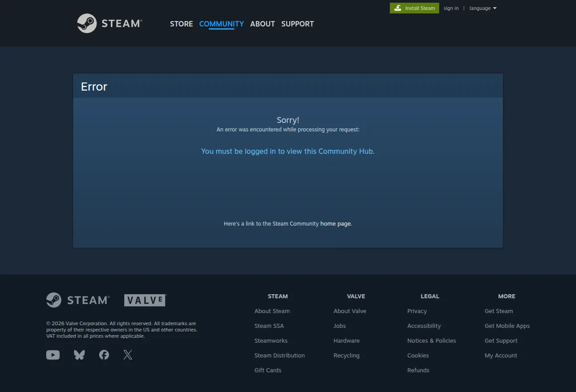Follow the Steam Community home page link

336,223
